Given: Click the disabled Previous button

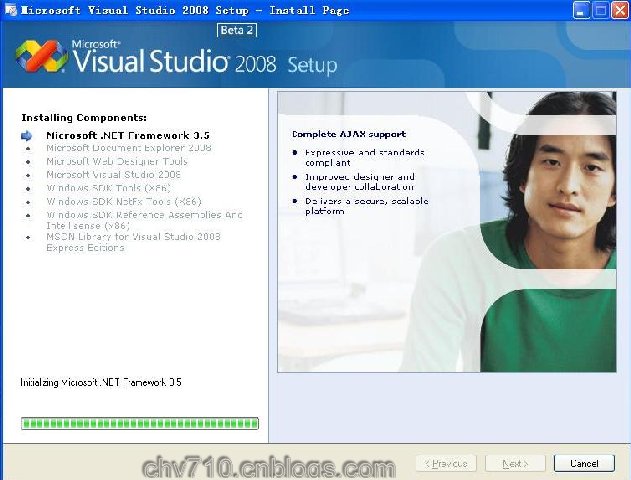Looking at the screenshot, I should point(446,464).
